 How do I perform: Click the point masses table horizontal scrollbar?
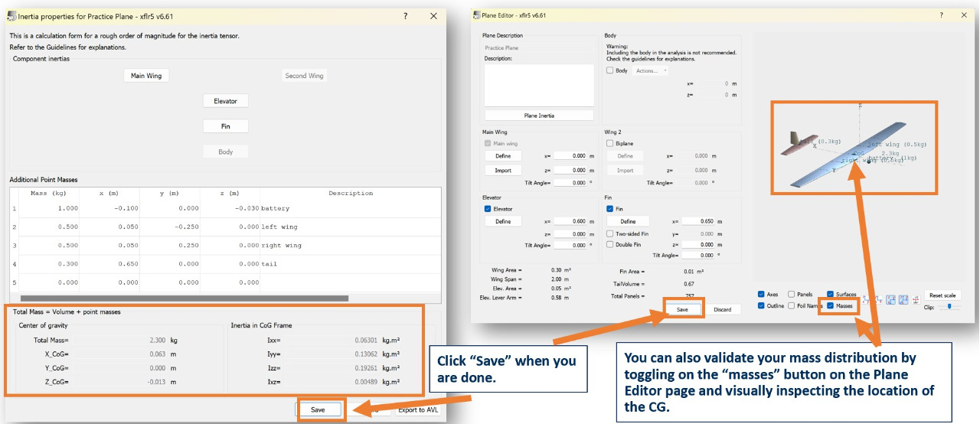pos(184,298)
